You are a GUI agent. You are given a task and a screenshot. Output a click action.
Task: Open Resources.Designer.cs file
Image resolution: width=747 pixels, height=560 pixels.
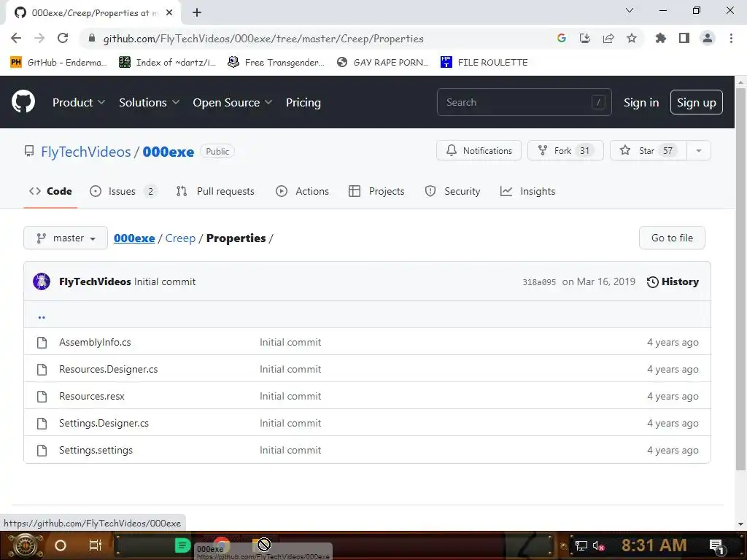[108, 369]
